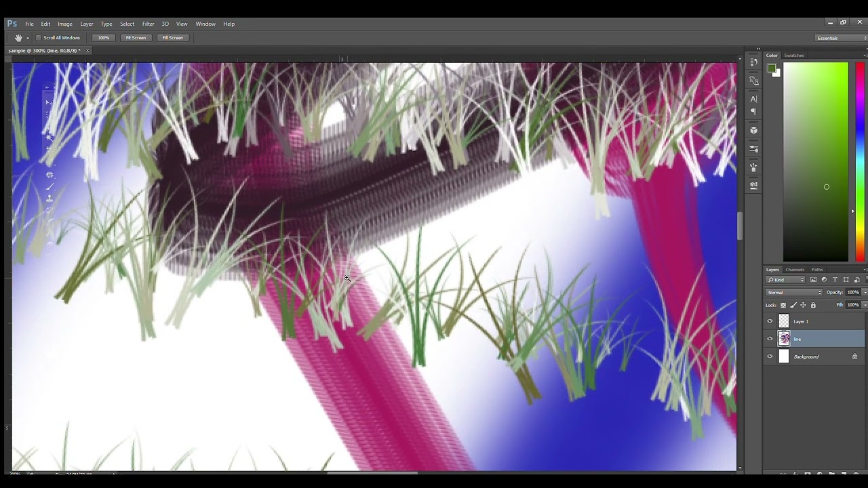
Task: Open the Character panel icon
Action: point(753,99)
